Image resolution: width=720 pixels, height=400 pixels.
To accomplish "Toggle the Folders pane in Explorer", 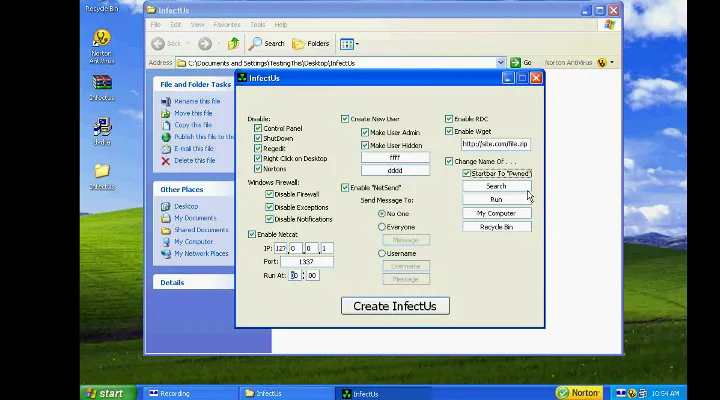I will (311, 44).
